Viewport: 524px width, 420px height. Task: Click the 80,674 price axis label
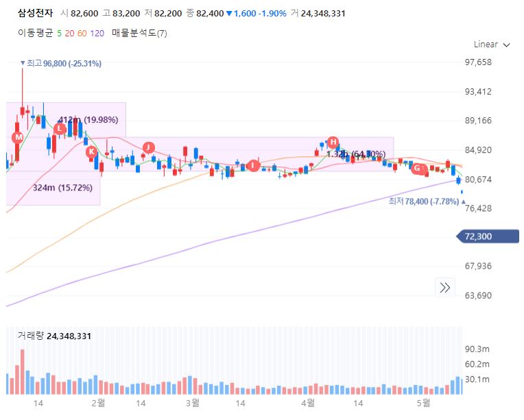[478, 180]
